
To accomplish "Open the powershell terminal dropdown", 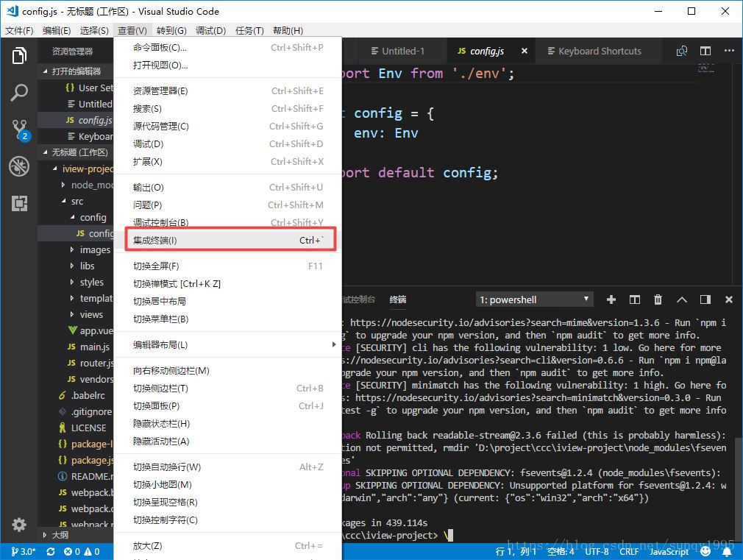I will pyautogui.click(x=535, y=300).
